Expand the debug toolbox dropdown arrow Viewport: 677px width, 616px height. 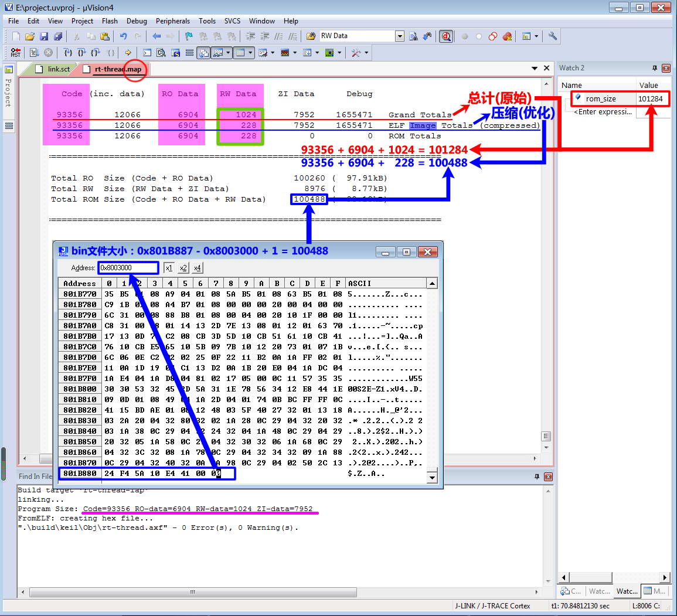point(367,52)
